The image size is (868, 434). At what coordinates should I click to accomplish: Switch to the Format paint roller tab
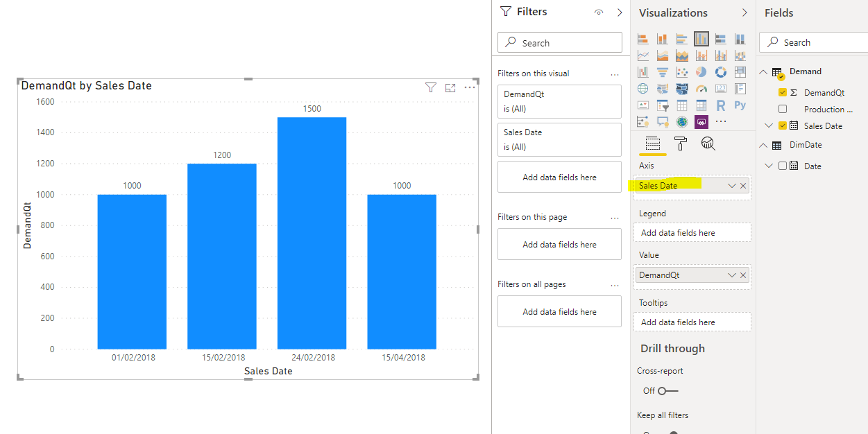click(x=680, y=144)
